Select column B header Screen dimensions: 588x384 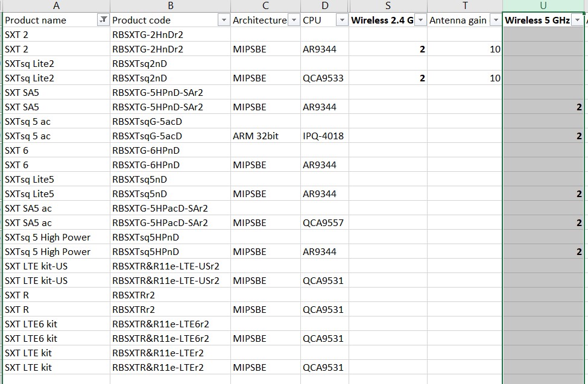(170, 5)
